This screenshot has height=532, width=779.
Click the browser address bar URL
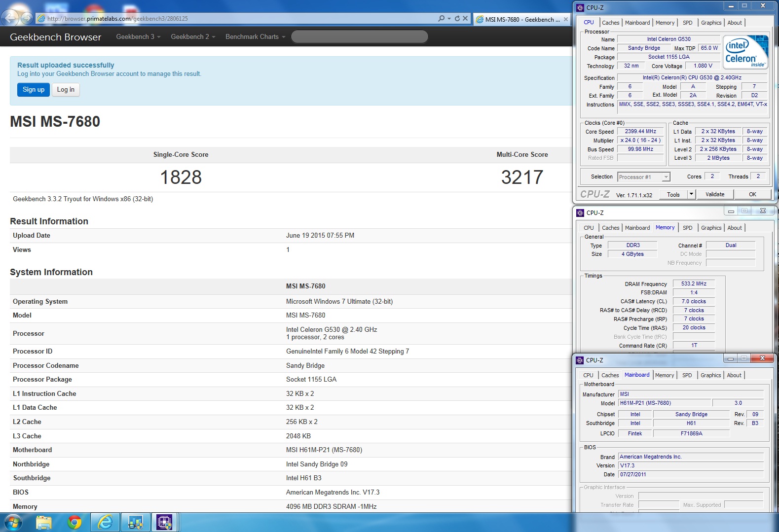point(117,19)
